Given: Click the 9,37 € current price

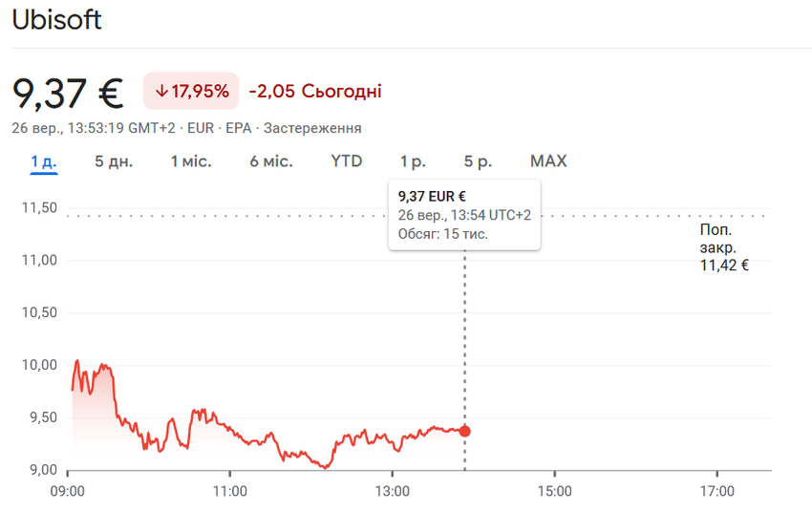Looking at the screenshot, I should 68,92.
